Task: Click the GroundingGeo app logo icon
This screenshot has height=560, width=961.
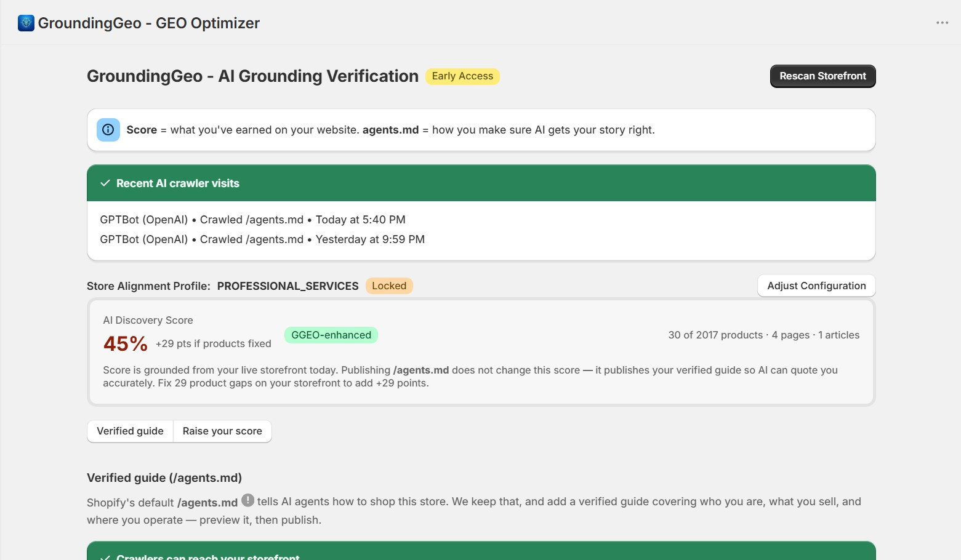Action: (x=26, y=23)
